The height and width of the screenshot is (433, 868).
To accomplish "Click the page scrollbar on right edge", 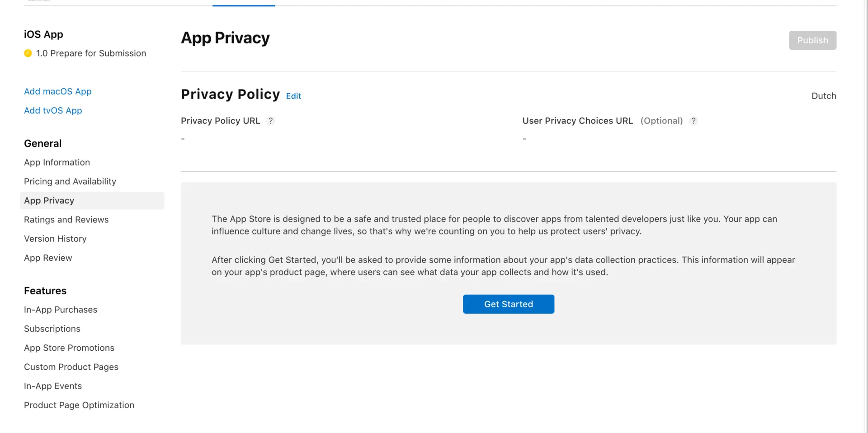I will coord(865,216).
